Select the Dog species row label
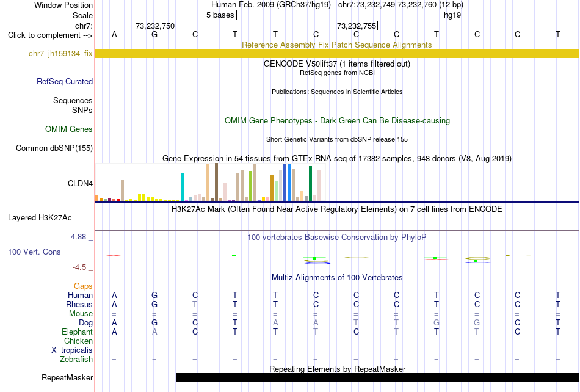Screen dimensions: 580x392 pyautogui.click(x=85, y=323)
